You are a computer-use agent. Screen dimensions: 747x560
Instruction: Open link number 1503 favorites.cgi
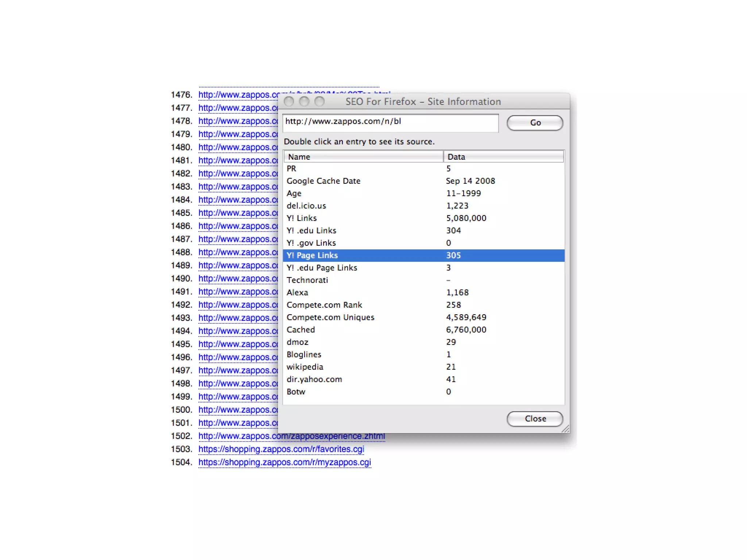(x=281, y=449)
